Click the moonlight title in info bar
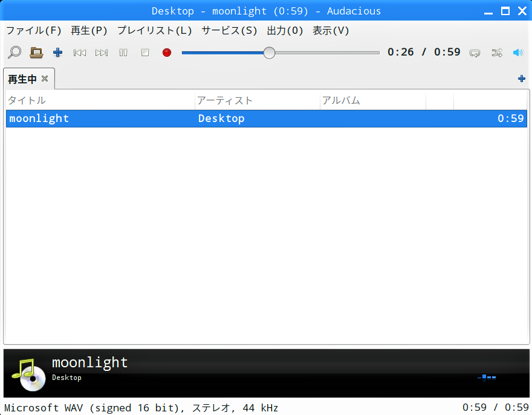The width and height of the screenshot is (532, 415). tap(90, 362)
